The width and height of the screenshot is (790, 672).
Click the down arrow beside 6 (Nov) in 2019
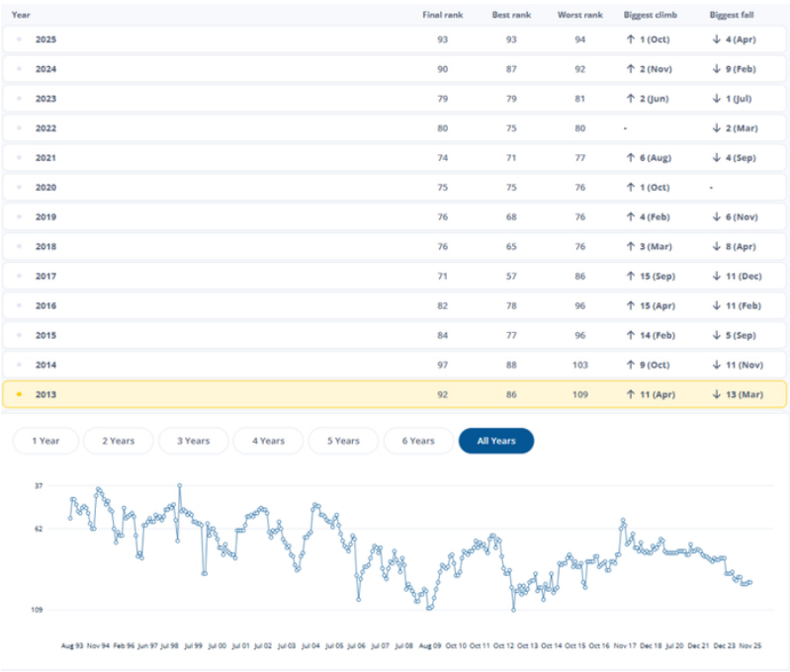click(x=715, y=216)
